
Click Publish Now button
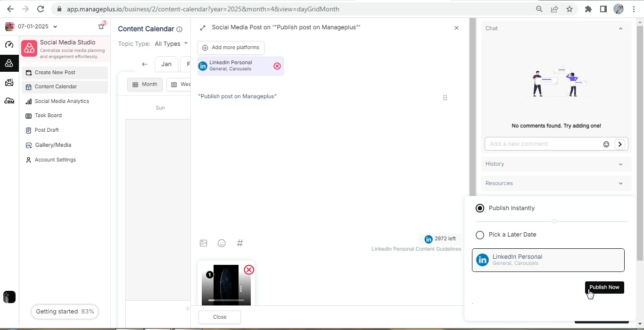tap(604, 287)
